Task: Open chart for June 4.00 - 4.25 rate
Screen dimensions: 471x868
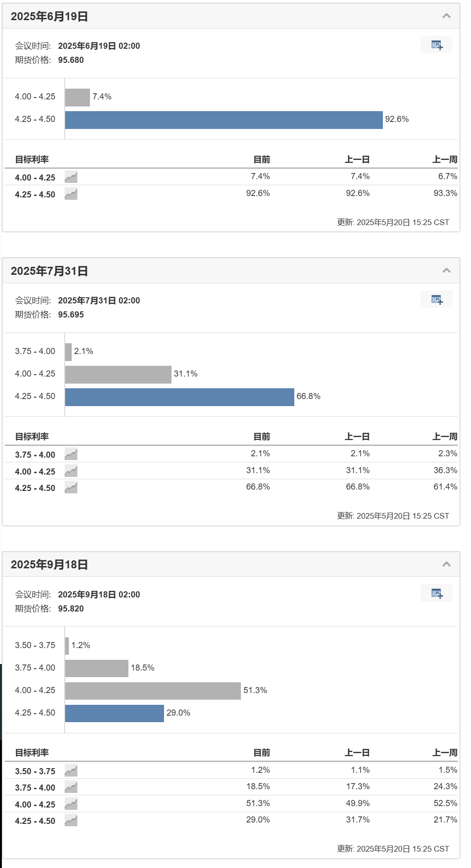Action: [71, 177]
